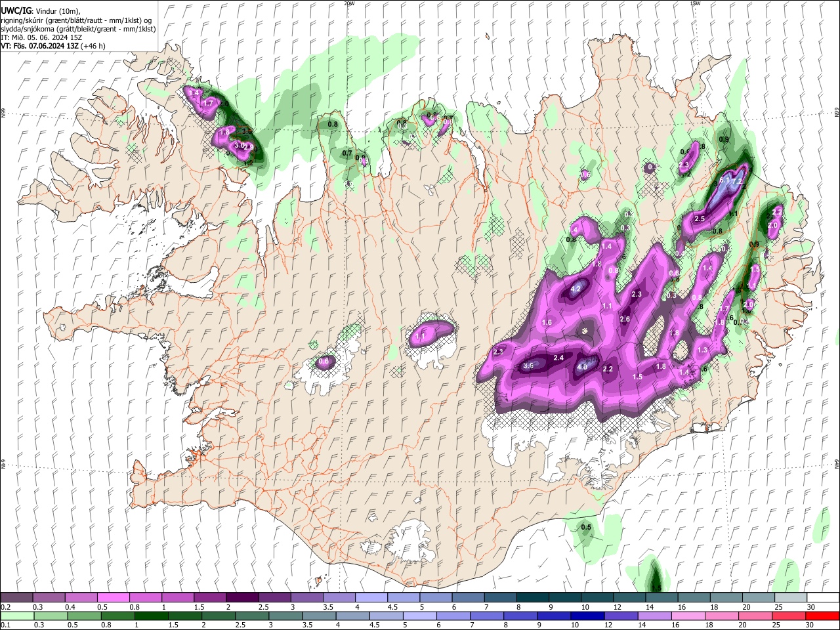Select the 'IT: Mið. 05. 06. 2024 15Z' line

[41, 37]
